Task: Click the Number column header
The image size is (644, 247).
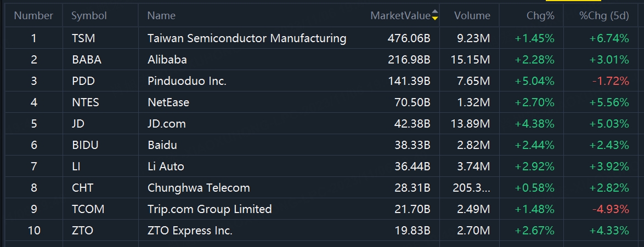Action: pyautogui.click(x=33, y=15)
